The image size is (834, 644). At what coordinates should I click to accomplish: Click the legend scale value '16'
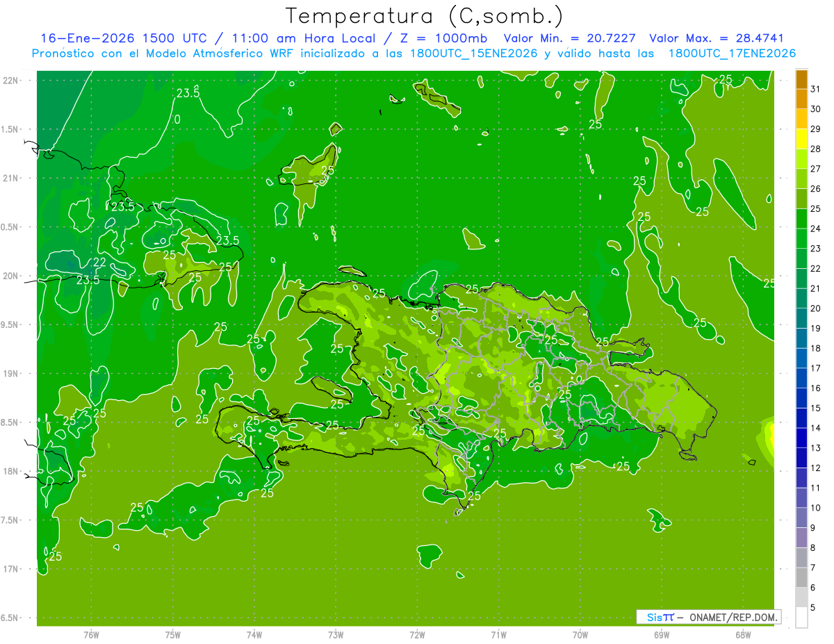[x=816, y=388]
